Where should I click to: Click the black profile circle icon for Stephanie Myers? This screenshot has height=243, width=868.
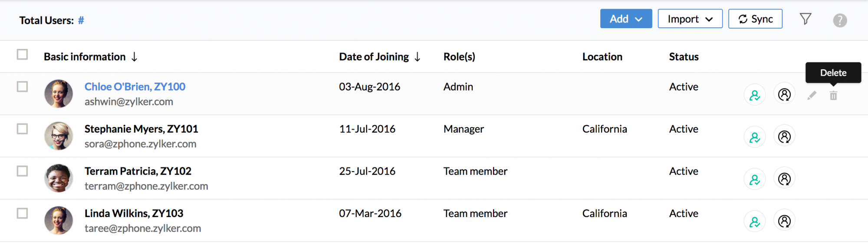784,136
